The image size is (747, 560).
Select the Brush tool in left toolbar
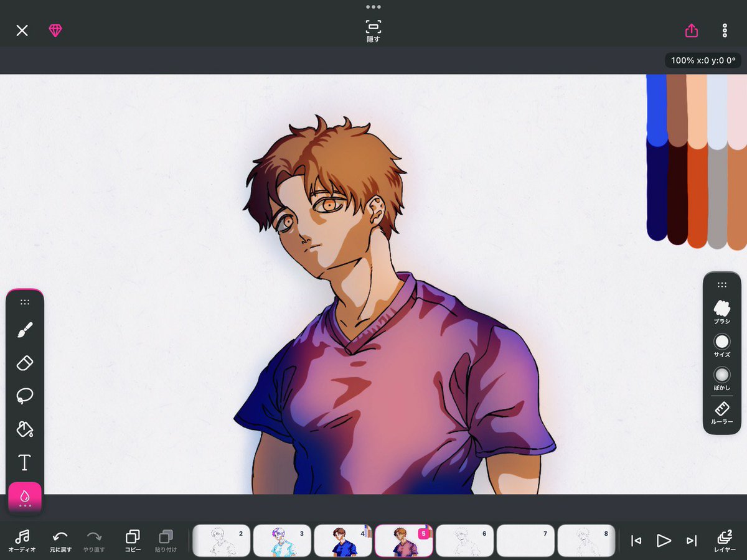pyautogui.click(x=25, y=330)
